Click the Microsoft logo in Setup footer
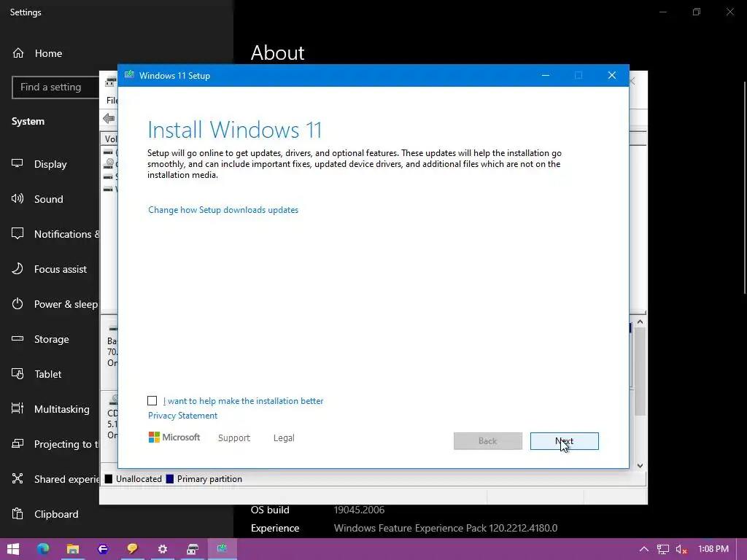Image resolution: width=747 pixels, height=560 pixels. coord(174,437)
